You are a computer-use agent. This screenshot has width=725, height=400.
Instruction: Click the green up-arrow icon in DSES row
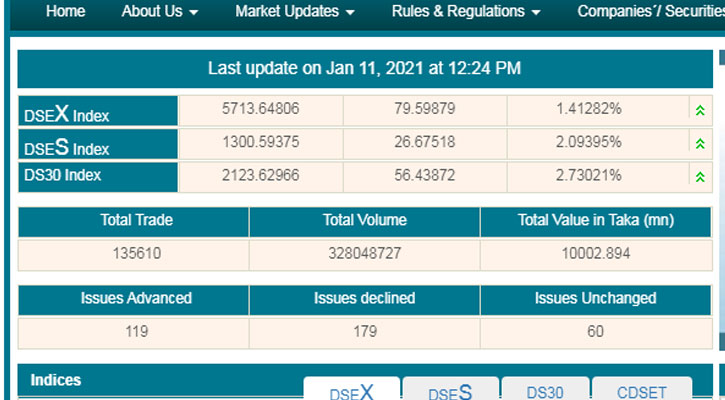[700, 144]
